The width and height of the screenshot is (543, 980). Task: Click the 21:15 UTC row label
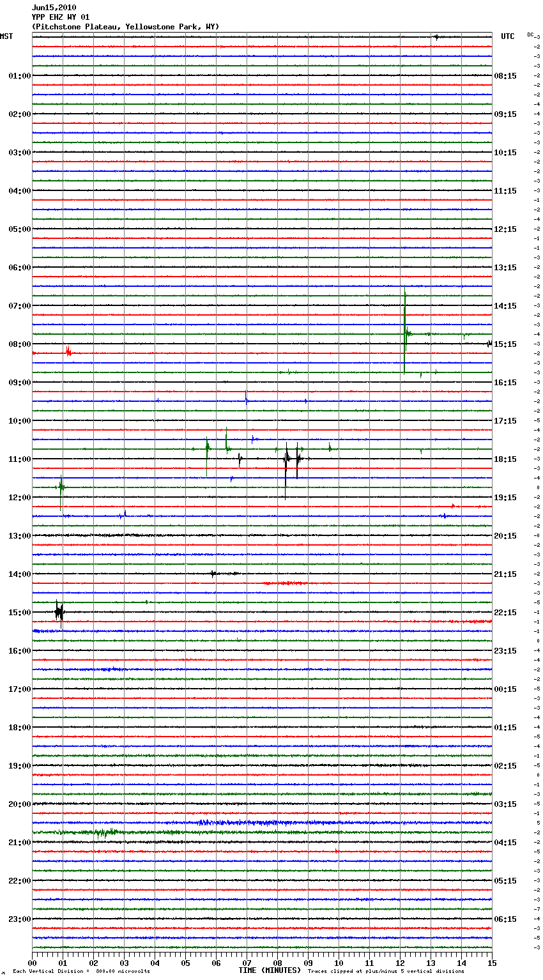(505, 574)
